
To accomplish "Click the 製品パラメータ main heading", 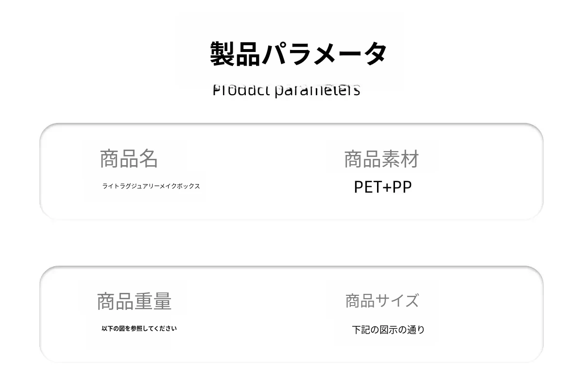I will pyautogui.click(x=298, y=53).
